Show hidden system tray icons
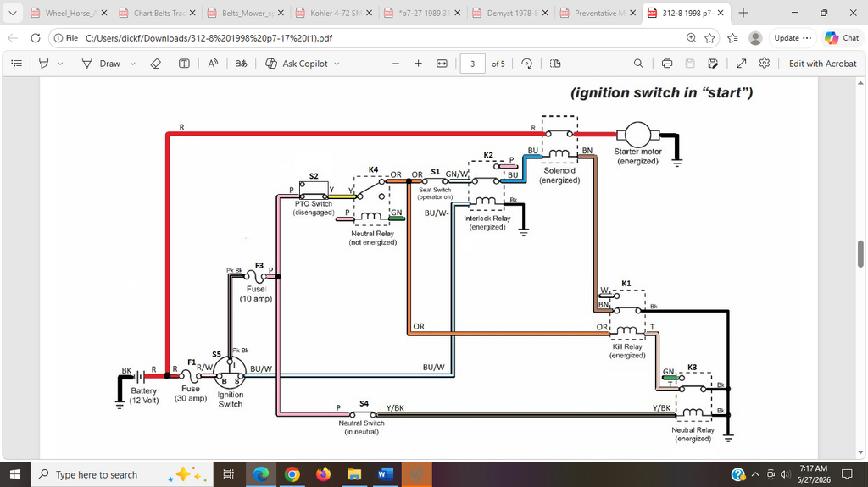The width and height of the screenshot is (868, 487). 755,474
